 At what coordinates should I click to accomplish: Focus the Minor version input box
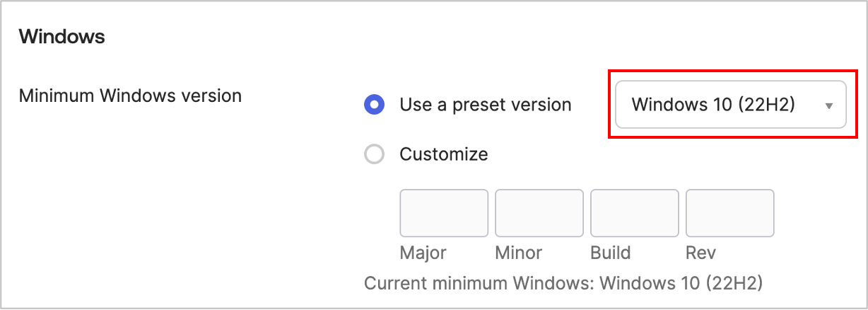tap(539, 213)
